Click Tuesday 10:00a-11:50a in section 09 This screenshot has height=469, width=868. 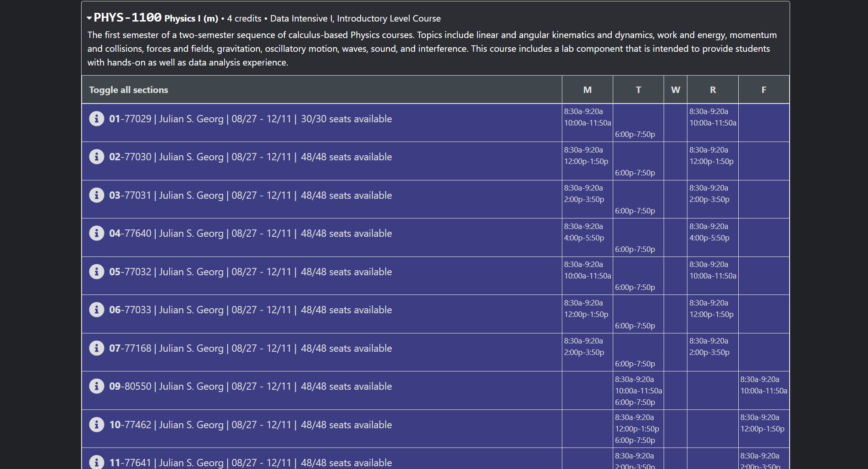(638, 391)
